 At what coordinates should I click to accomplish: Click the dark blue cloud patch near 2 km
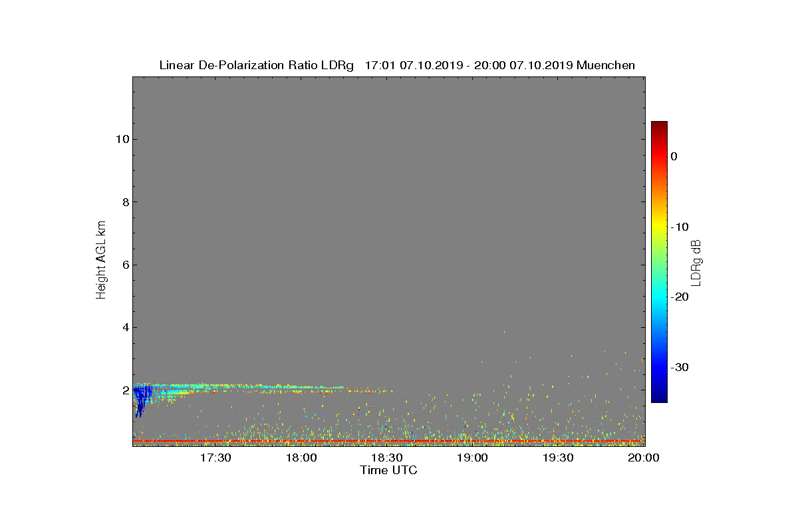pos(142,398)
